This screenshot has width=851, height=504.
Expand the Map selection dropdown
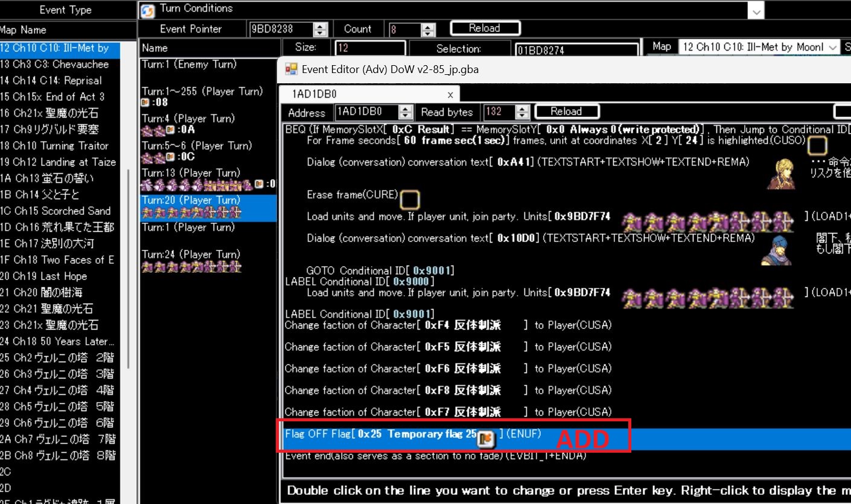[833, 47]
